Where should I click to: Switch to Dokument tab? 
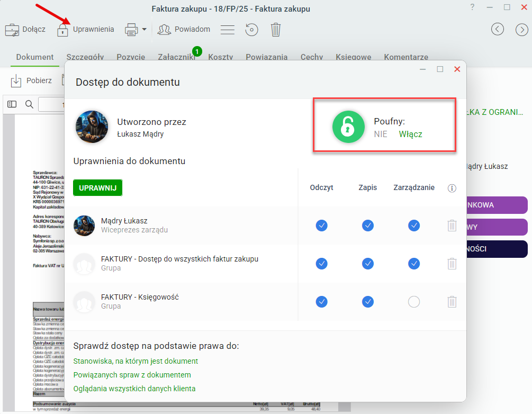(x=35, y=57)
